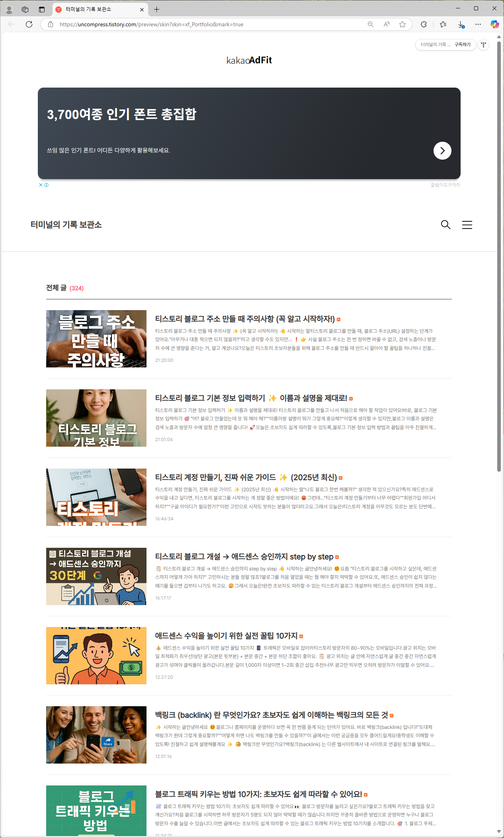Open the blog hamburger menu

467,225
